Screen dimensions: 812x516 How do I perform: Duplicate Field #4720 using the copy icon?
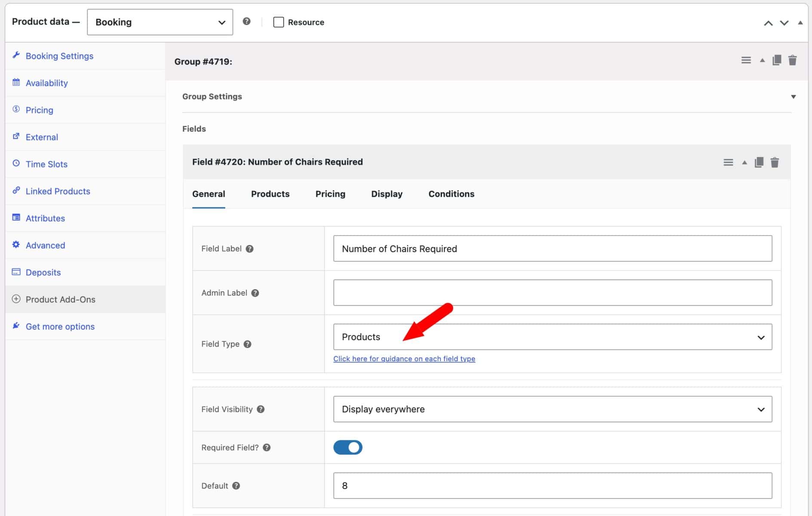tap(759, 162)
